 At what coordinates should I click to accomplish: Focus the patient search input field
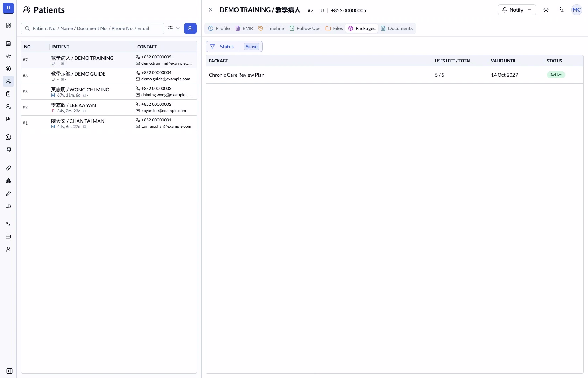(x=92, y=28)
